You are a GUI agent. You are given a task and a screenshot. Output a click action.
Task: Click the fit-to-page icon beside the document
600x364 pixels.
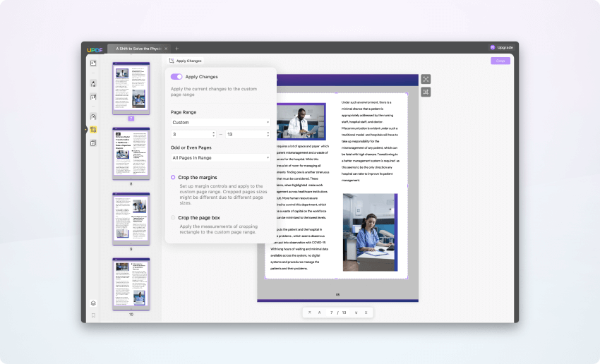(426, 79)
